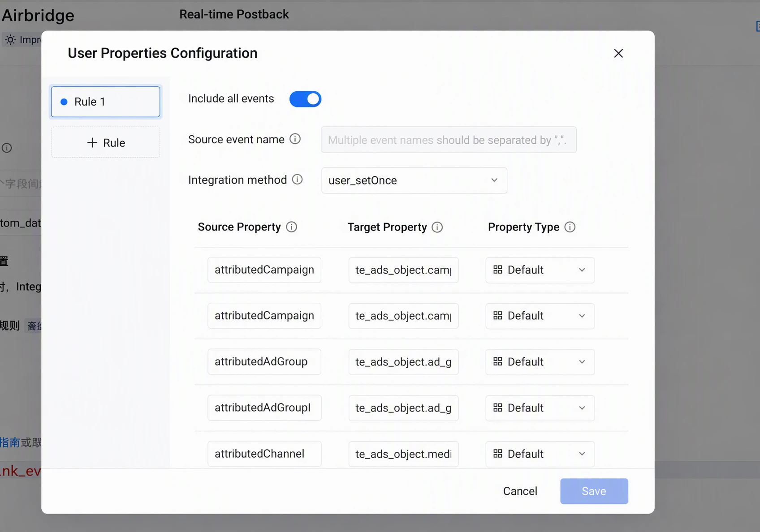Edit the attributedAdGroup source property field

264,362
